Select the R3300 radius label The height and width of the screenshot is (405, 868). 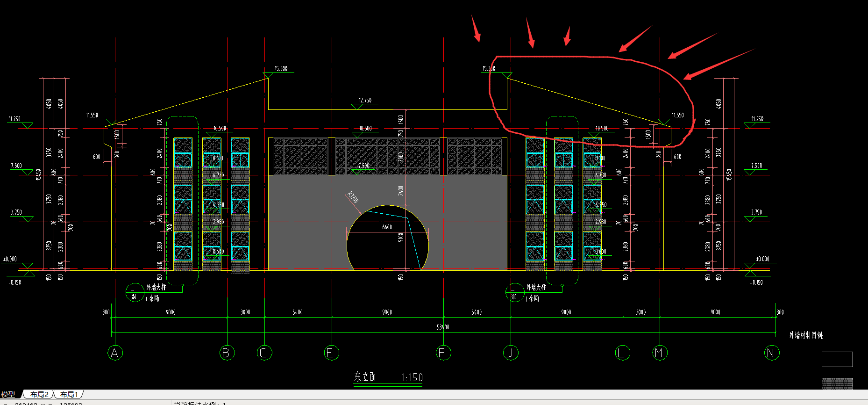pos(353,197)
